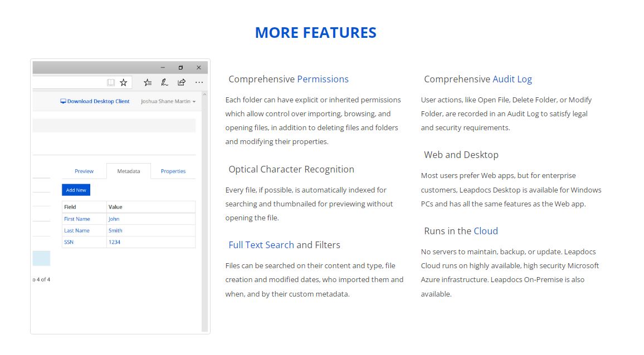Select the Smith value cell
The height and width of the screenshot is (355, 644).
coord(151,231)
